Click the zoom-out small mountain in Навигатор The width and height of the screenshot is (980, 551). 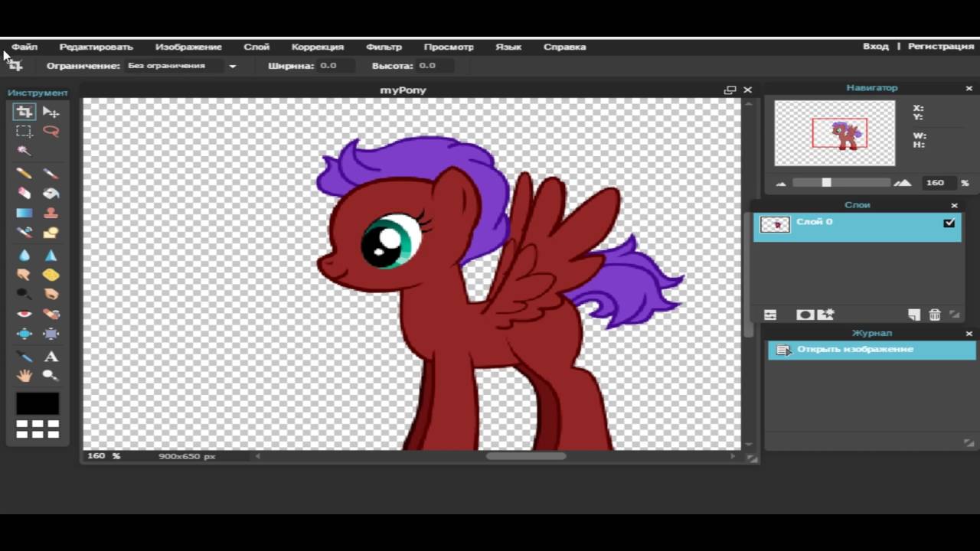click(x=782, y=183)
